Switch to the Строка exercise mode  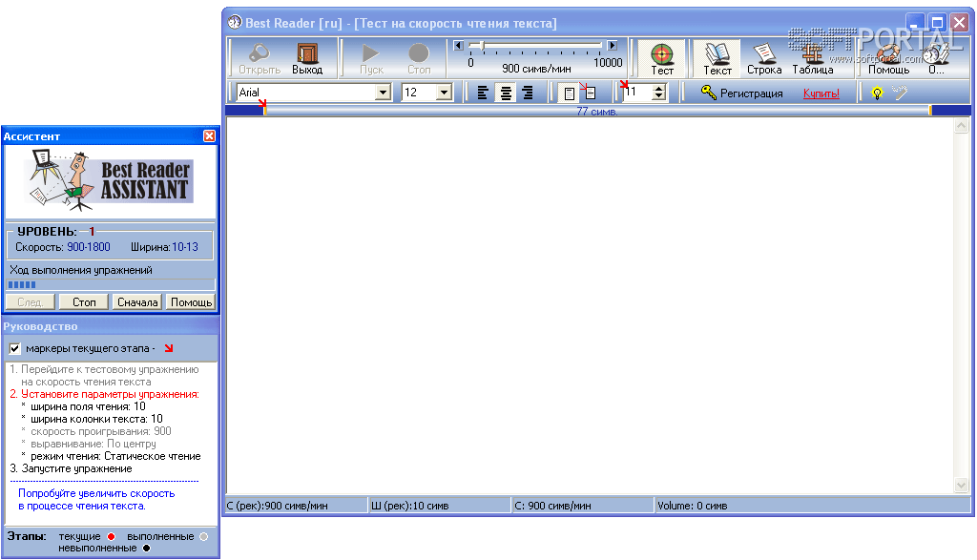click(x=764, y=58)
